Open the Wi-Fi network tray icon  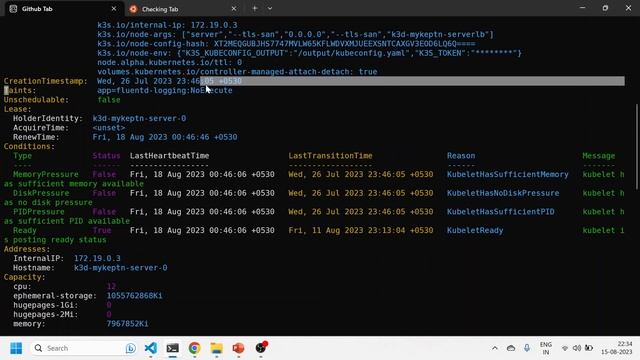pyautogui.click(x=565, y=348)
